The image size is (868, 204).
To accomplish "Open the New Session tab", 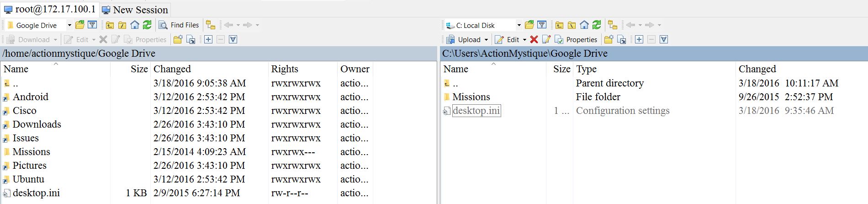I will (x=135, y=10).
